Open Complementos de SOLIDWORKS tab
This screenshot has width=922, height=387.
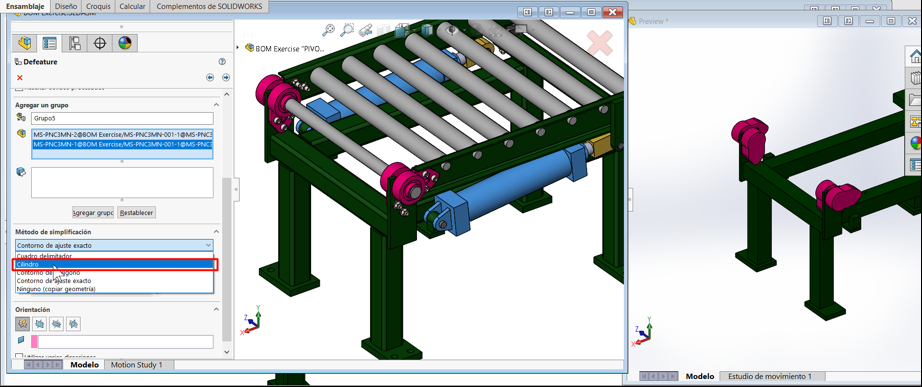click(209, 6)
